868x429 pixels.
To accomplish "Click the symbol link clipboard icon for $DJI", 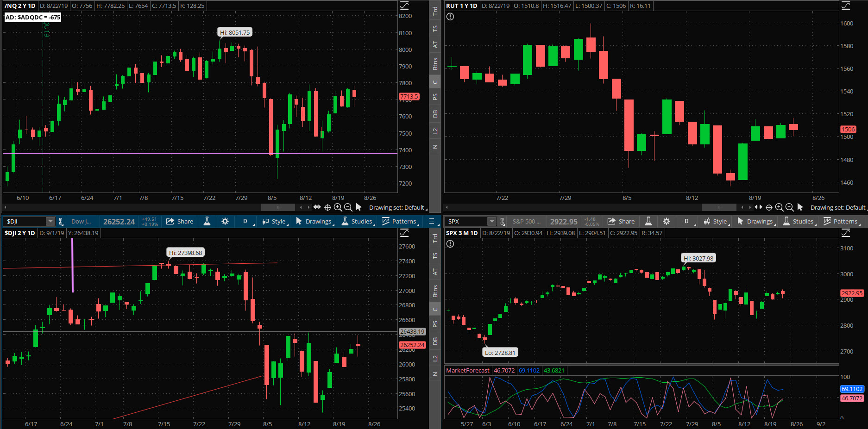I will coord(61,221).
